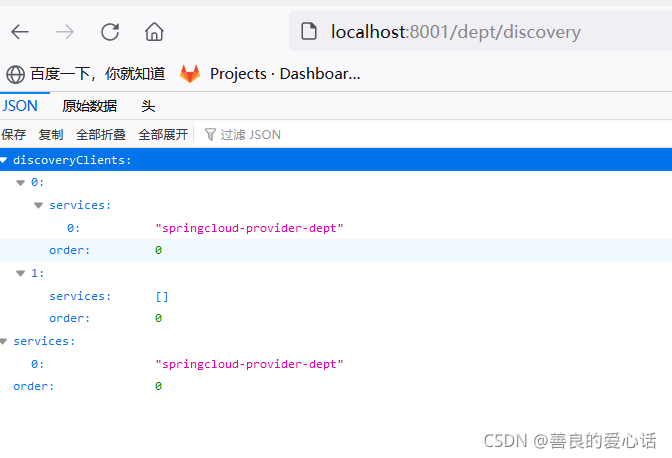This screenshot has width=672, height=458.
Task: Go back to previous page
Action: tap(20, 32)
